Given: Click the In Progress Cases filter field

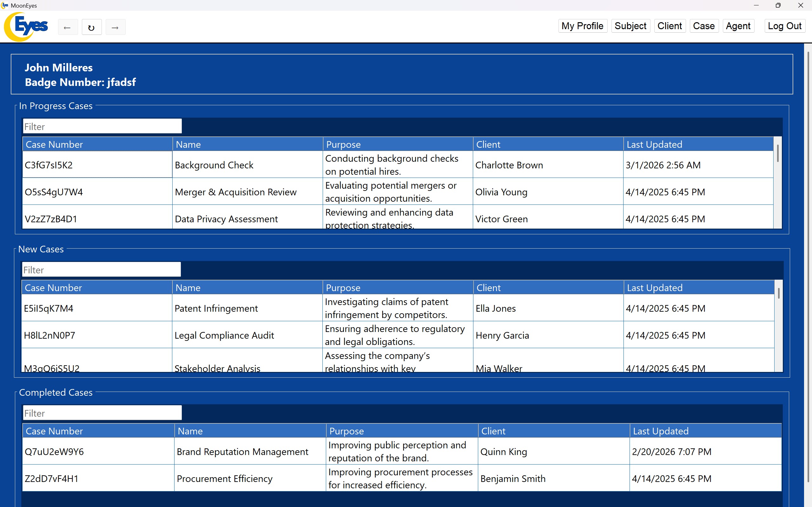Looking at the screenshot, I should click(x=102, y=127).
